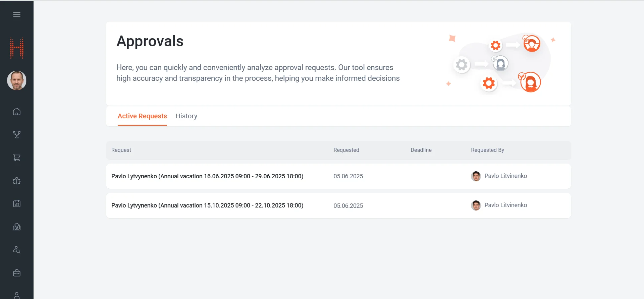Open the briefcase icon in sidebar

[17, 273]
